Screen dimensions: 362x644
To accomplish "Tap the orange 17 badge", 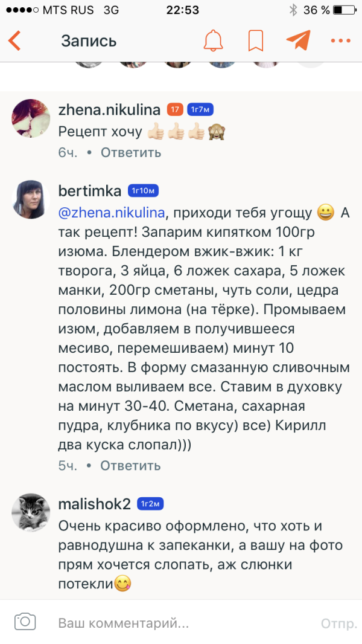I will 175,109.
